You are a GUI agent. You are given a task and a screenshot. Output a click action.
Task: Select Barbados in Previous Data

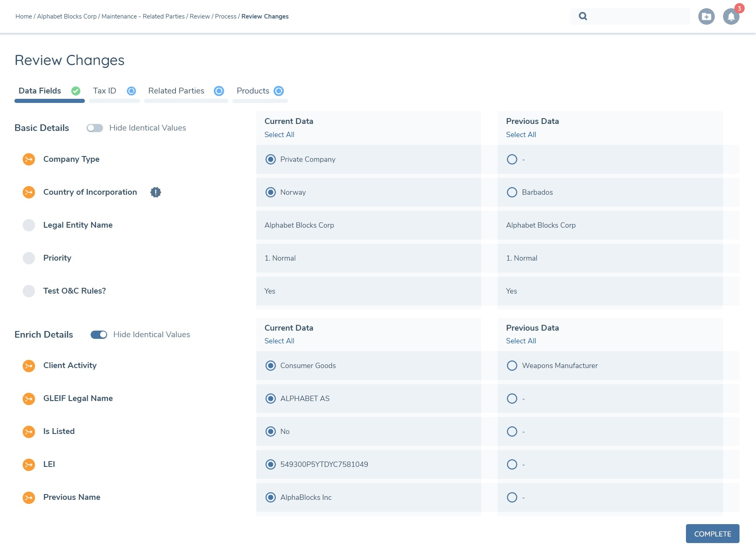tap(512, 192)
